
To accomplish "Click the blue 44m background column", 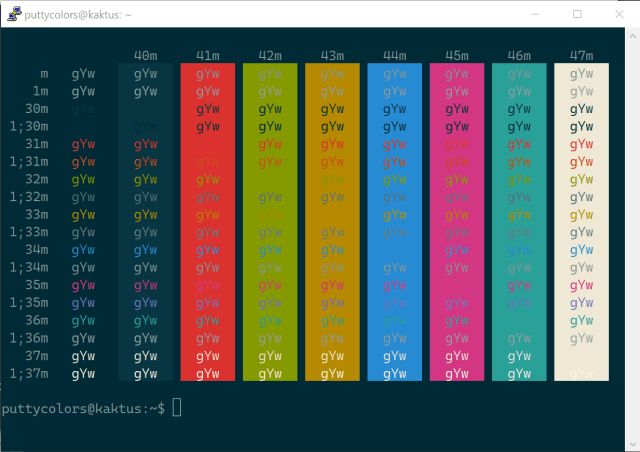I will point(394,222).
